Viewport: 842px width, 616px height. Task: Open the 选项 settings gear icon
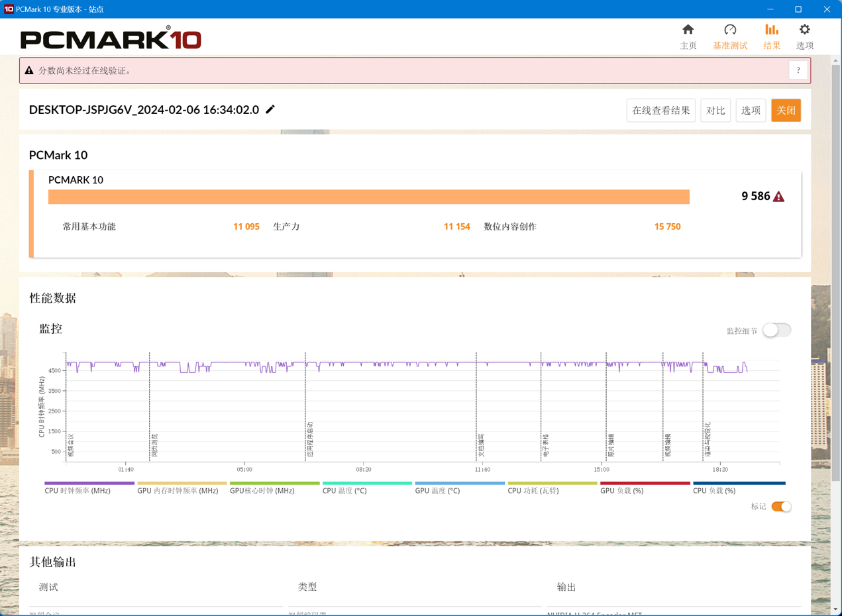click(x=804, y=30)
